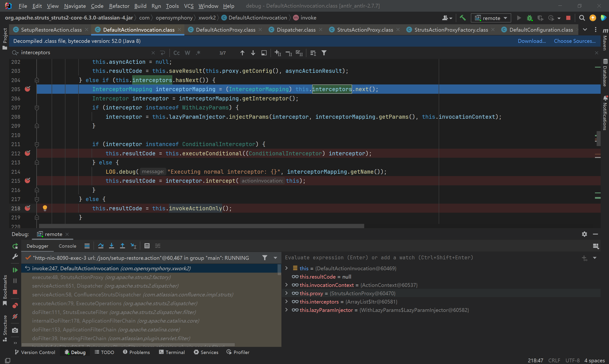Open the thread selector dropdown arrow
Screen dimensions: 609x364
pos(275,258)
